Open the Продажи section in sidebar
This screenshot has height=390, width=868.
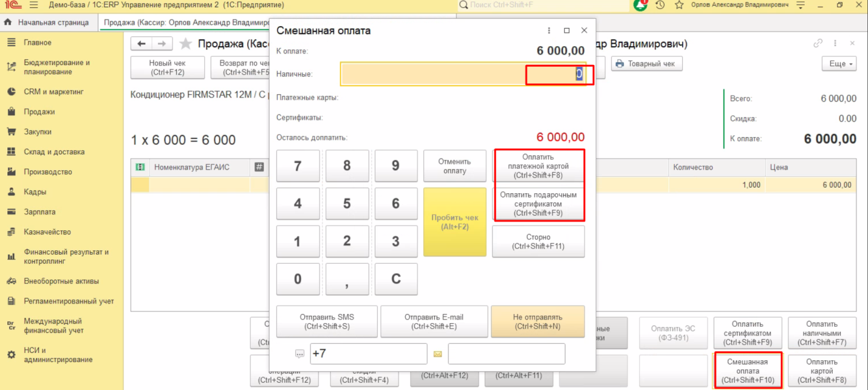click(39, 112)
